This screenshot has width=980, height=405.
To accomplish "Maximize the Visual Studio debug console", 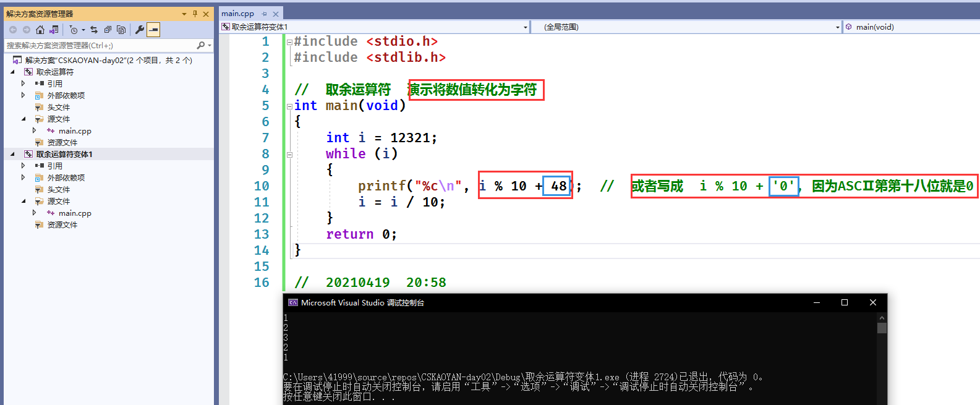I will [x=845, y=303].
